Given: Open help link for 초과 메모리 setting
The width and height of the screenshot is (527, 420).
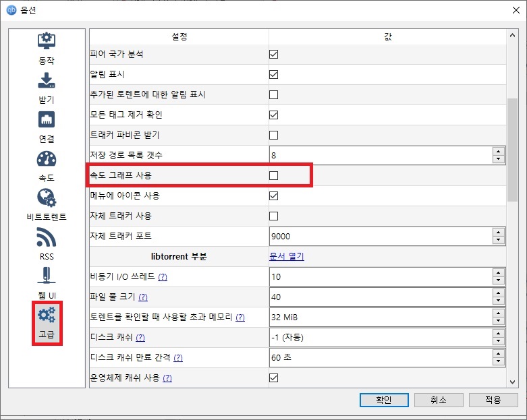Looking at the screenshot, I should (240, 318).
